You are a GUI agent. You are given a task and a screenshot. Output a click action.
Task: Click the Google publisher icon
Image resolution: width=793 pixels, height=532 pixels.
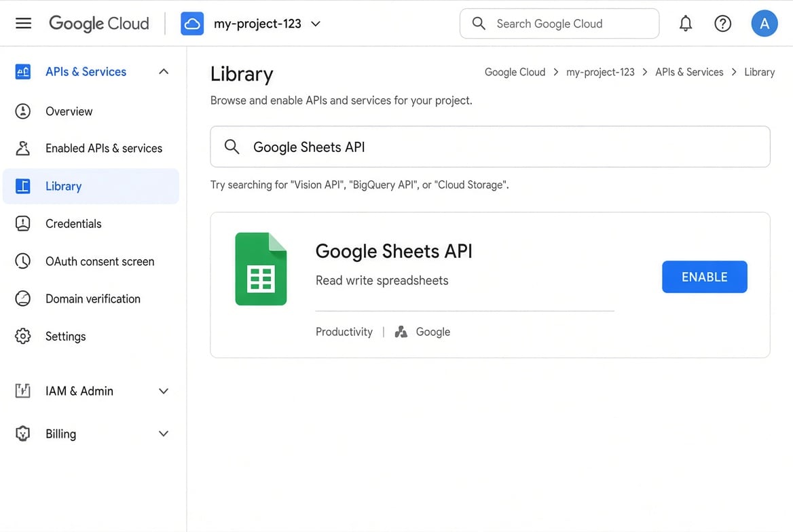401,332
